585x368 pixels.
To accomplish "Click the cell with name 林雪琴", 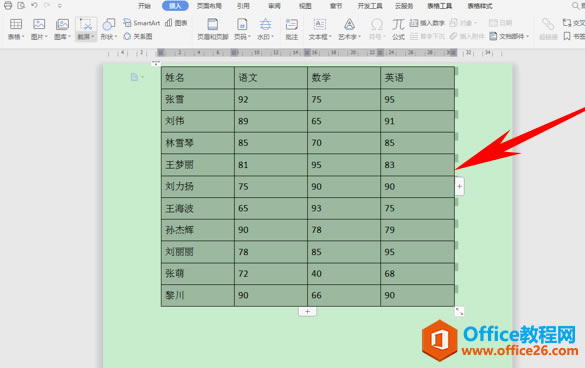I will pyautogui.click(x=198, y=143).
